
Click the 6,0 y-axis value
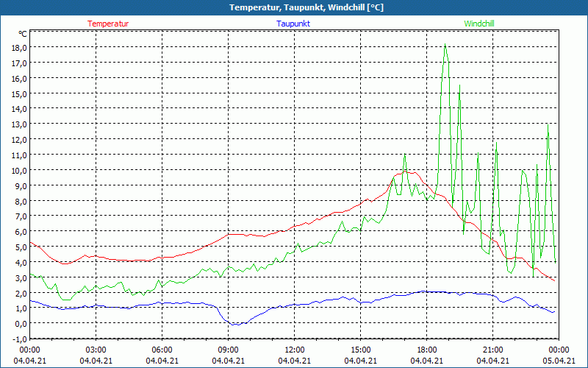(x=21, y=232)
